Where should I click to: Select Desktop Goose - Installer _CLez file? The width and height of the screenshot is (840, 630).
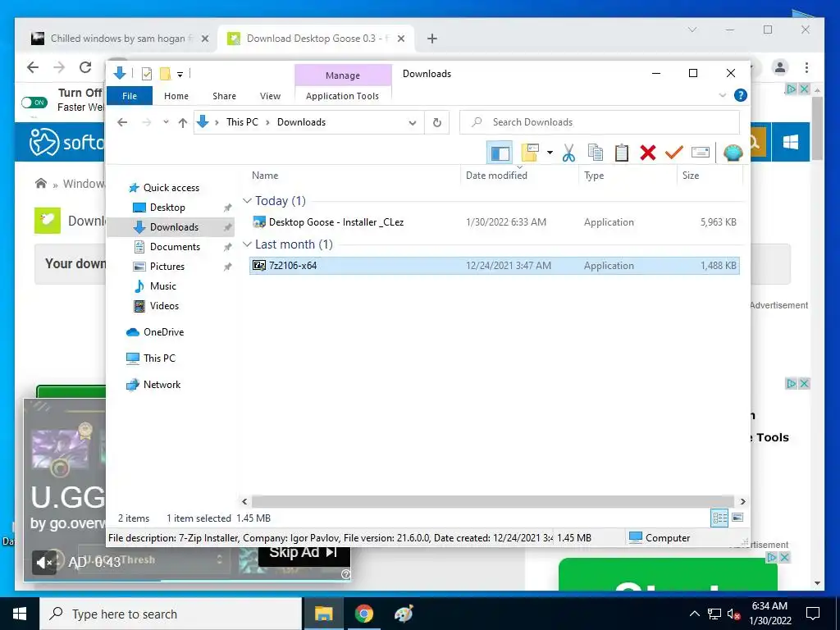(495, 221)
